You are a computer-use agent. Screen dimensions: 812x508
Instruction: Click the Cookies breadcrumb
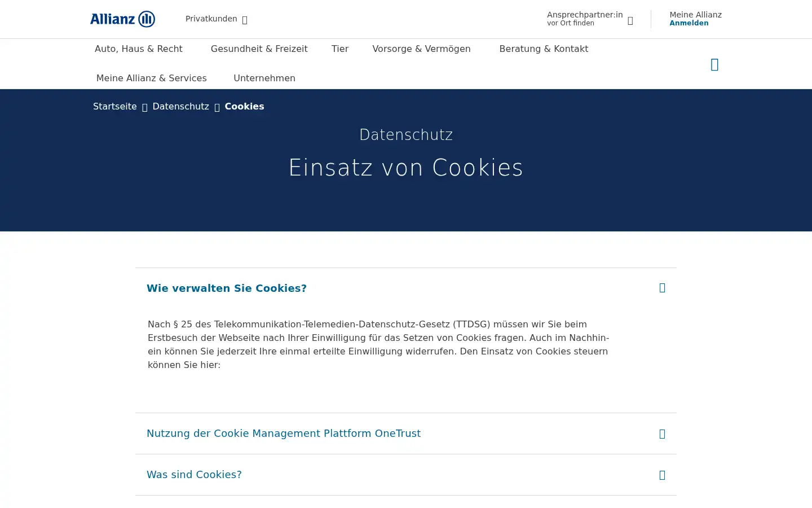coord(244,107)
